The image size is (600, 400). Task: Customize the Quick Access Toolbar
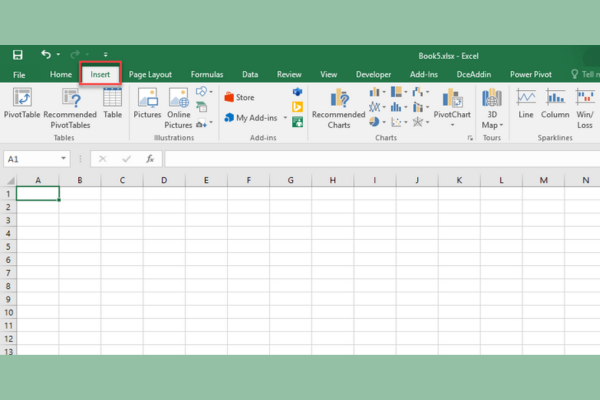(x=106, y=55)
